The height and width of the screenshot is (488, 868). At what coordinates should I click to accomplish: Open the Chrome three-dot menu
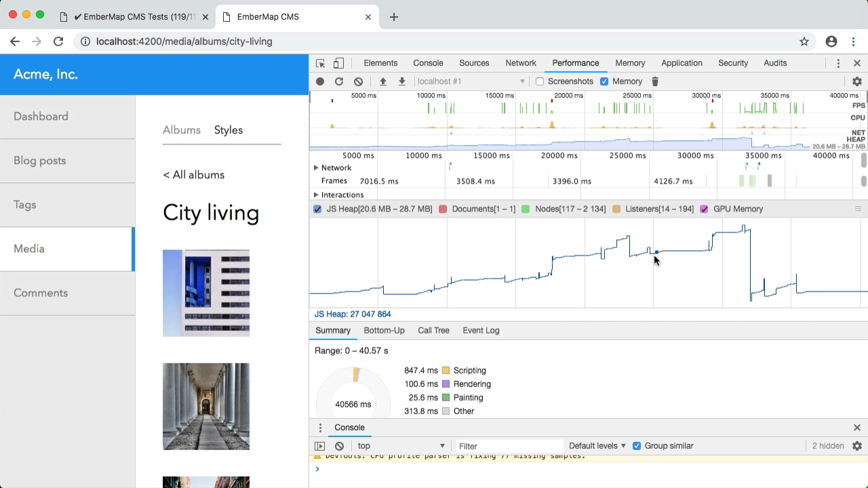pos(853,41)
